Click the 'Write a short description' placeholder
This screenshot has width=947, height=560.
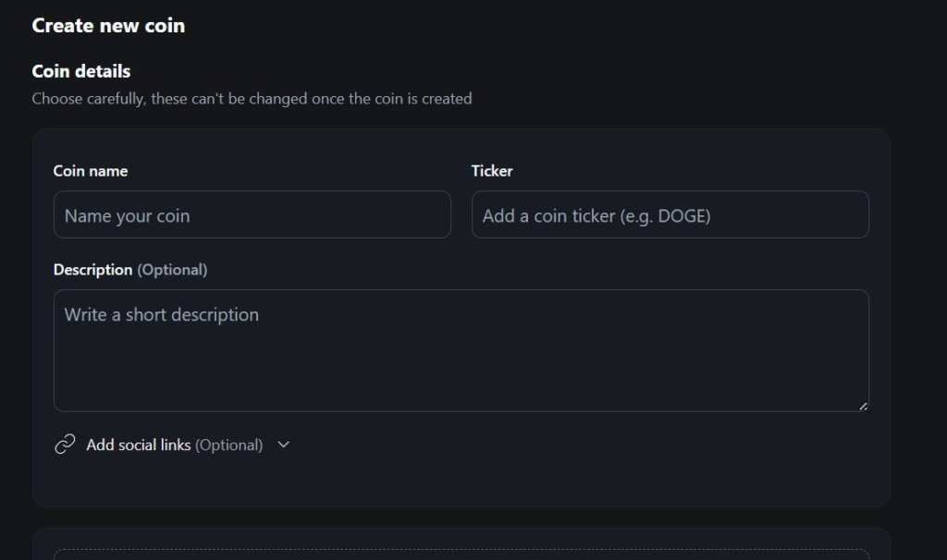point(162,315)
